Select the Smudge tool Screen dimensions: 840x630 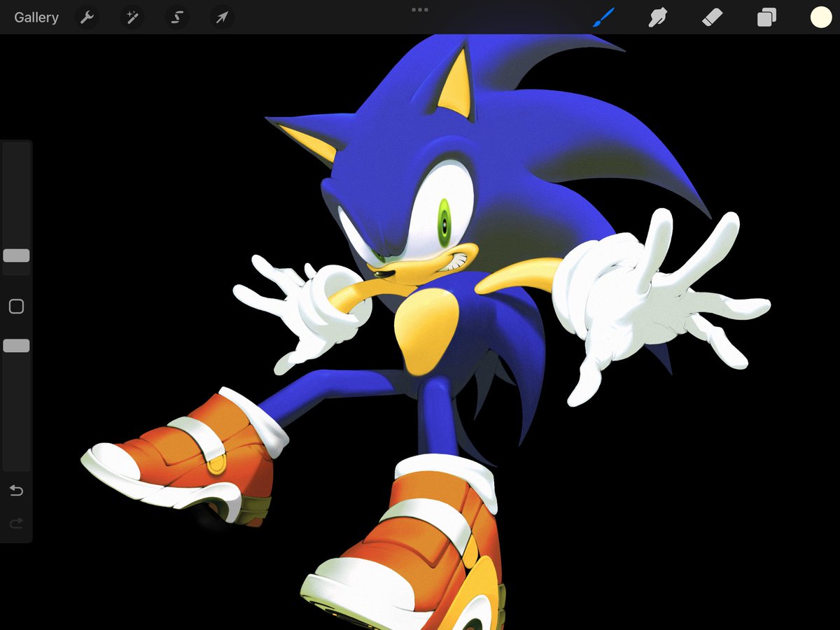[x=657, y=17]
